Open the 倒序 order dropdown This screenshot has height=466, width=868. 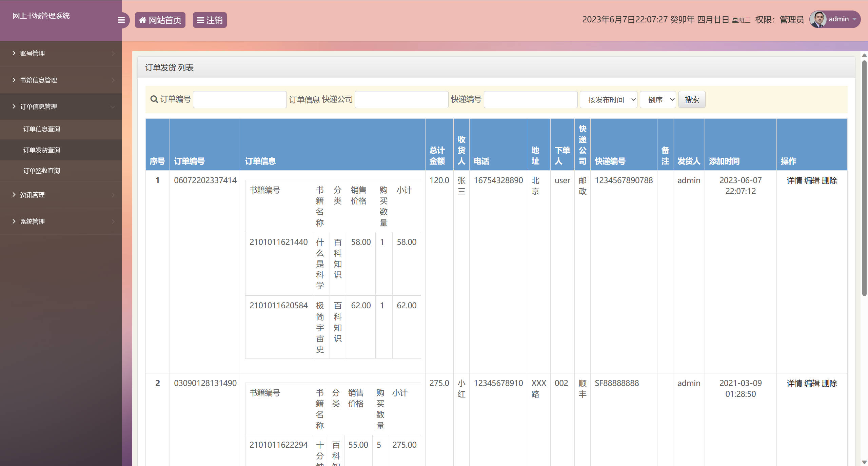(657, 100)
